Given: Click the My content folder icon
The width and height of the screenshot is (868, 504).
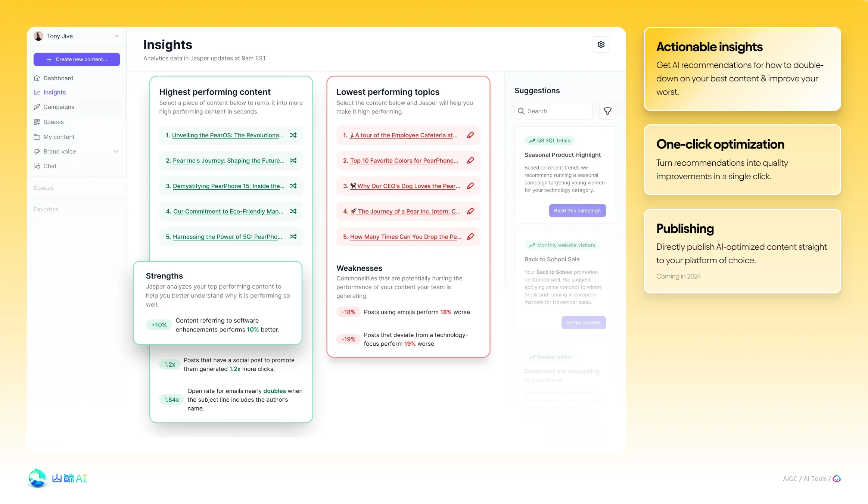Looking at the screenshot, I should [37, 137].
